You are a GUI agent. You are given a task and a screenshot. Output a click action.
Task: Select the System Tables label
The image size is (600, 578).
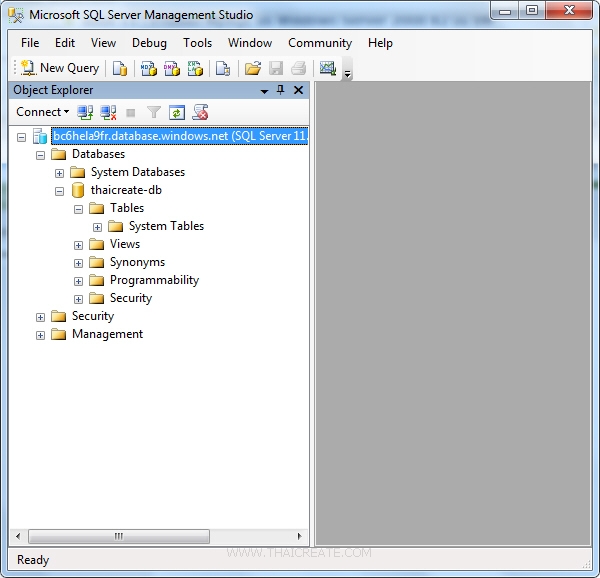tap(166, 226)
